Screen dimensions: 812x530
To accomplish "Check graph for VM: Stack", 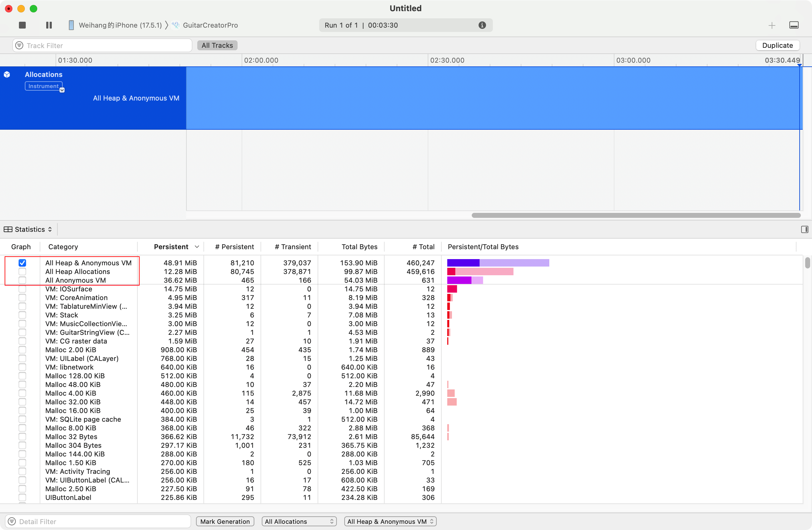I will coord(22,315).
